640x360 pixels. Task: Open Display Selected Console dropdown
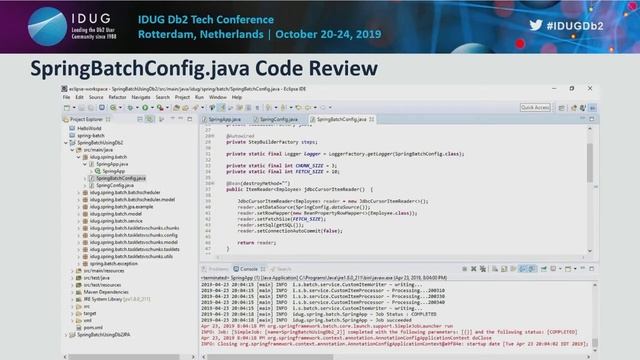pos(560,269)
